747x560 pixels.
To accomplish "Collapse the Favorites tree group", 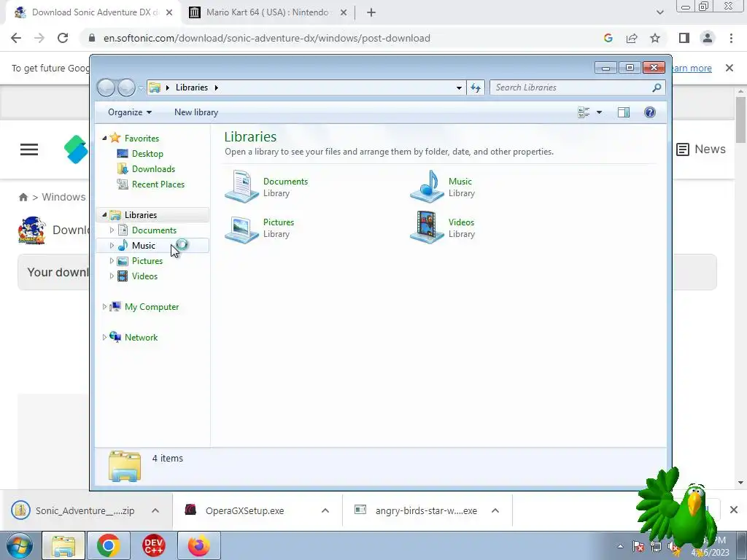I will click(x=104, y=138).
